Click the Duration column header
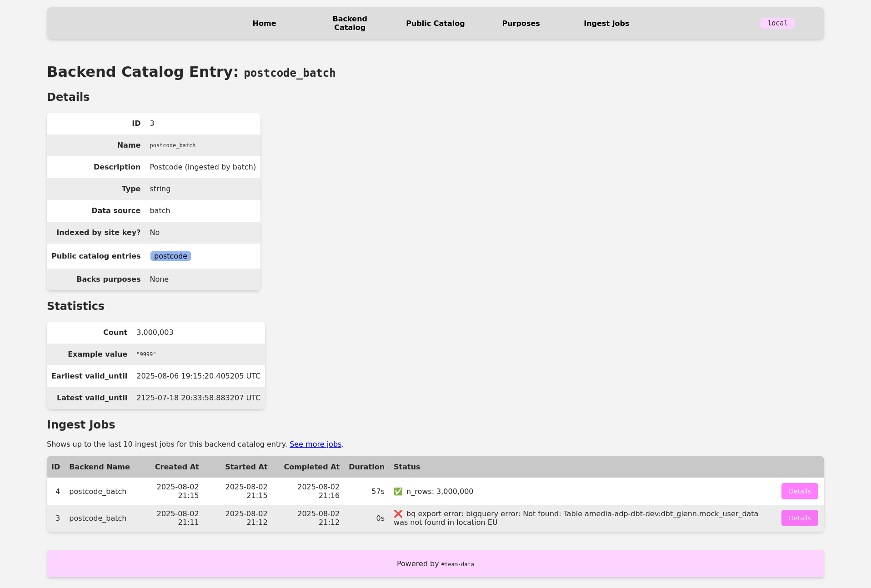Image resolution: width=871 pixels, height=588 pixels. [x=366, y=467]
